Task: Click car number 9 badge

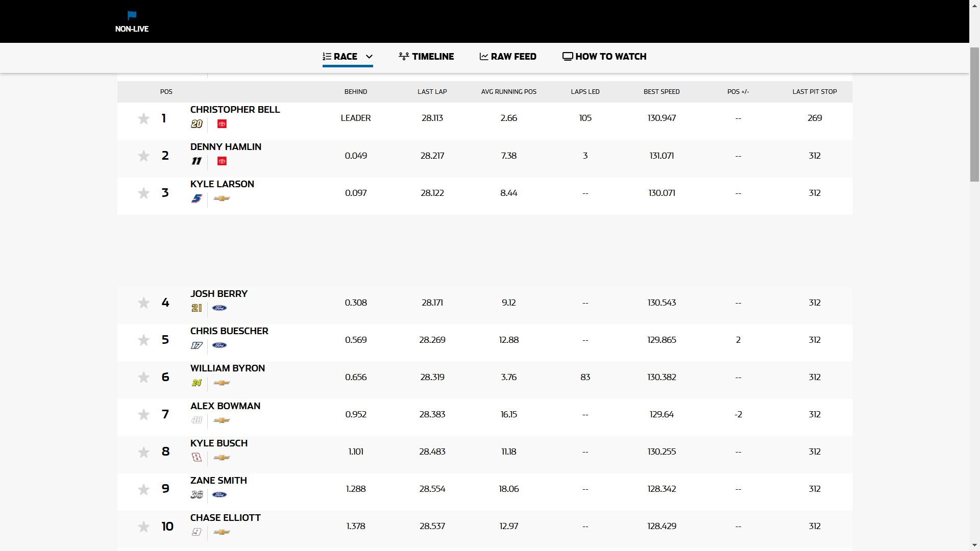Action: pos(197,532)
